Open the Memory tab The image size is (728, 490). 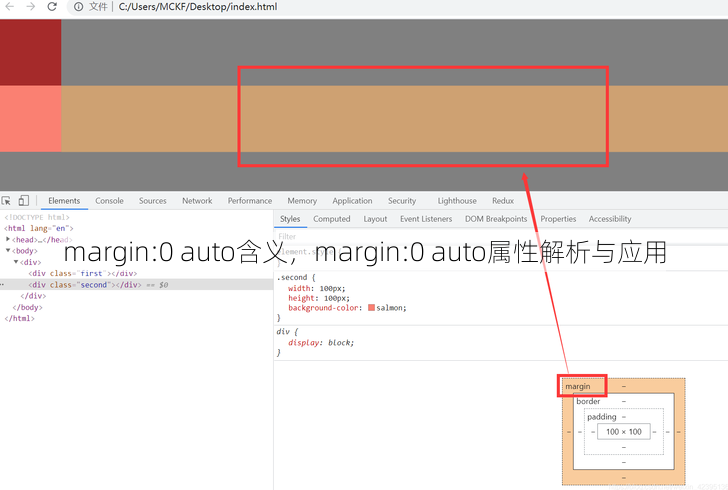[302, 201]
